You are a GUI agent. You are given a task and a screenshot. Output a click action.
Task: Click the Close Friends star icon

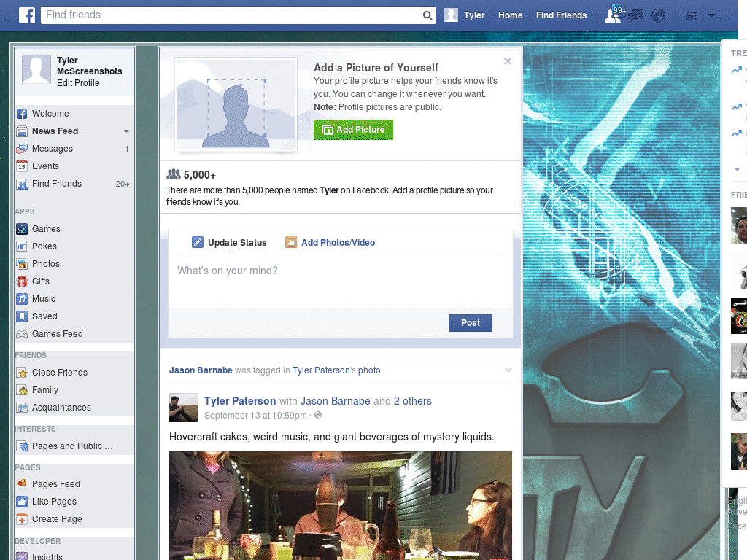pyautogui.click(x=22, y=373)
